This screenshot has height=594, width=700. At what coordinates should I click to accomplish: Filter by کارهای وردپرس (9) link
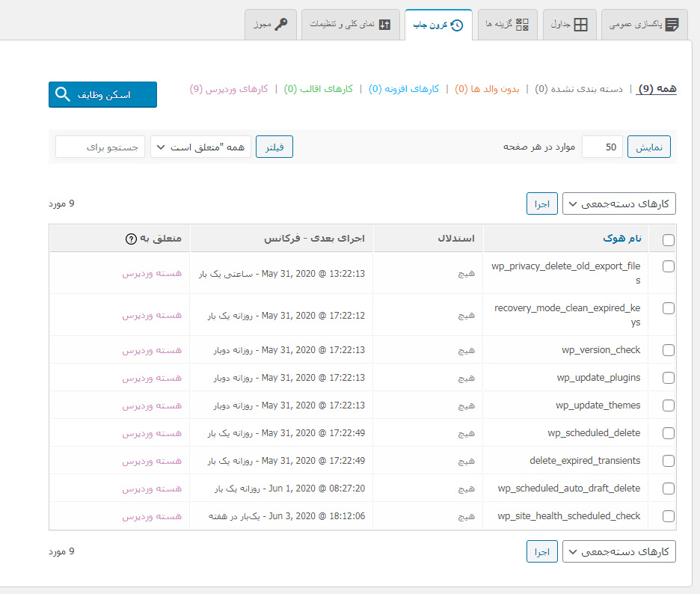tap(229, 89)
